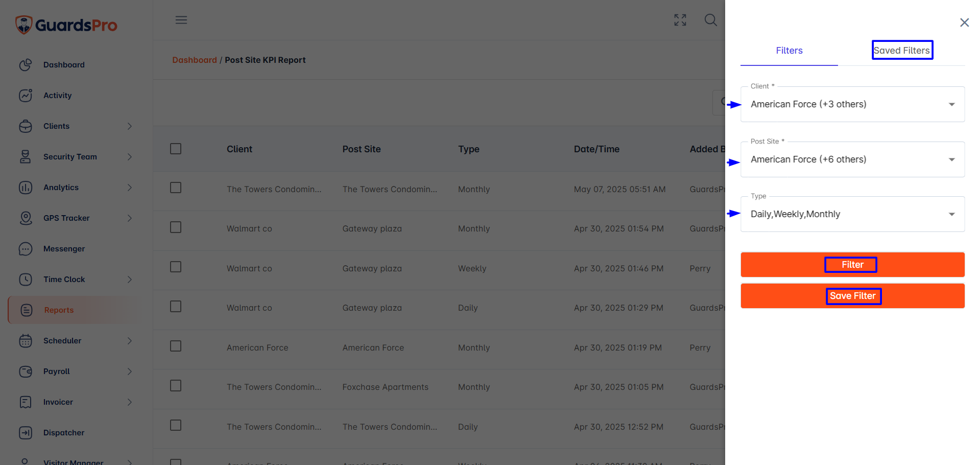Check the Apr 30, 2025 01:54 PM row
Viewport: 980px width, 465px height.
tap(176, 227)
